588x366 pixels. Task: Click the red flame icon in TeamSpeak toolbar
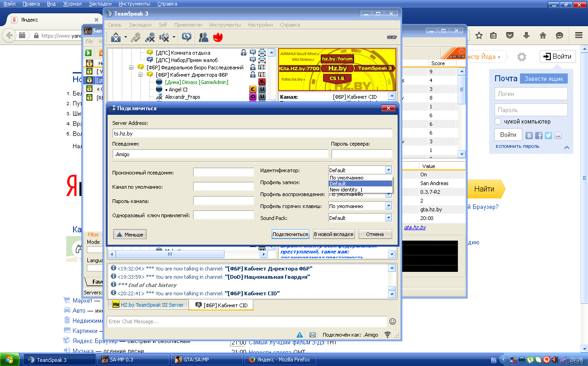tap(217, 37)
